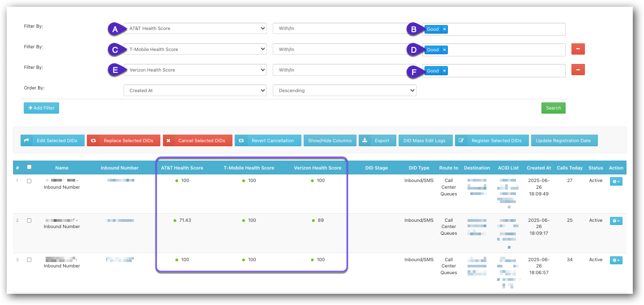Viewport: 644px width, 305px height.
Task: Open gear action menu for row 1
Action: [x=616, y=181]
